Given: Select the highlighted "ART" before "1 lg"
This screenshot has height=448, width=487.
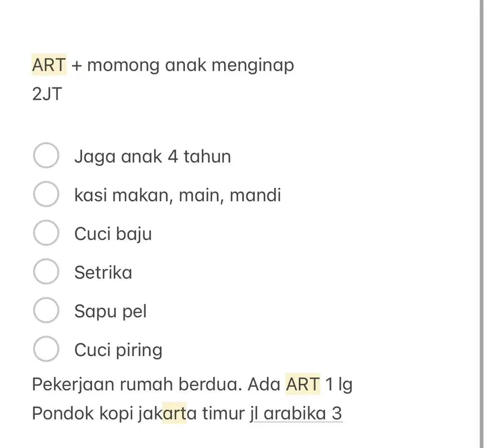Looking at the screenshot, I should pos(303,384).
